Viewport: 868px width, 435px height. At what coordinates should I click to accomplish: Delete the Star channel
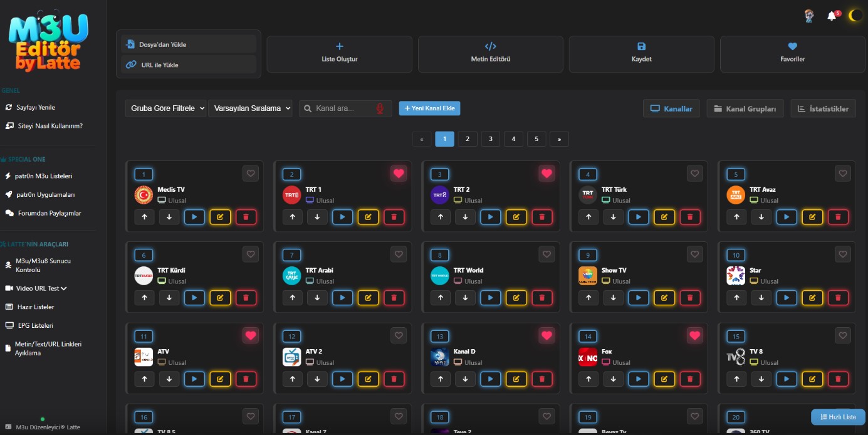click(838, 298)
